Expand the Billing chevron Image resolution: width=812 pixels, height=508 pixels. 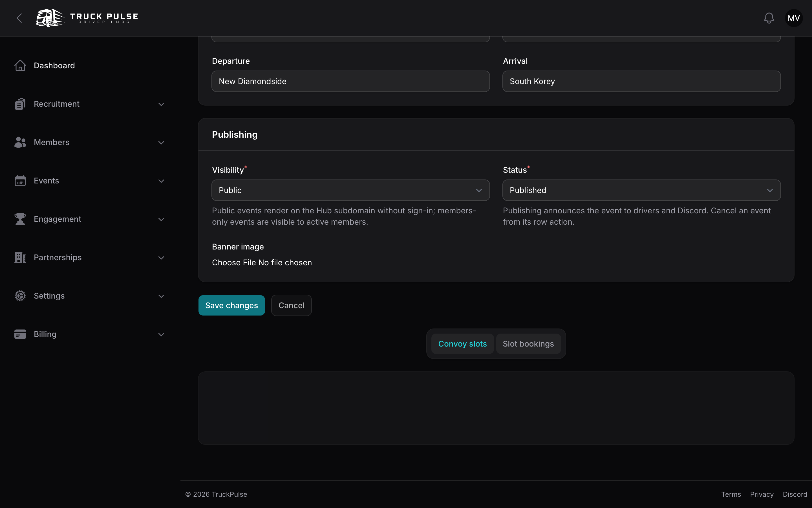click(x=161, y=334)
